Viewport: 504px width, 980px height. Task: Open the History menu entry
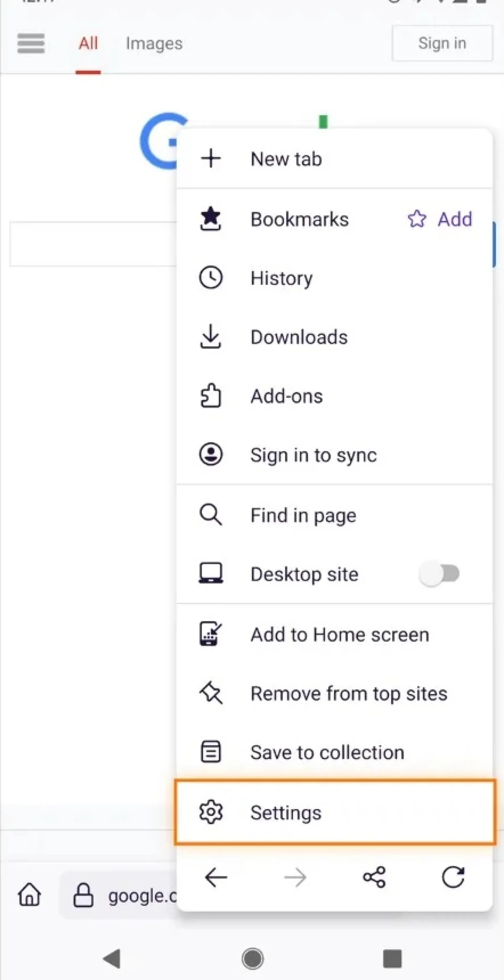[335, 278]
